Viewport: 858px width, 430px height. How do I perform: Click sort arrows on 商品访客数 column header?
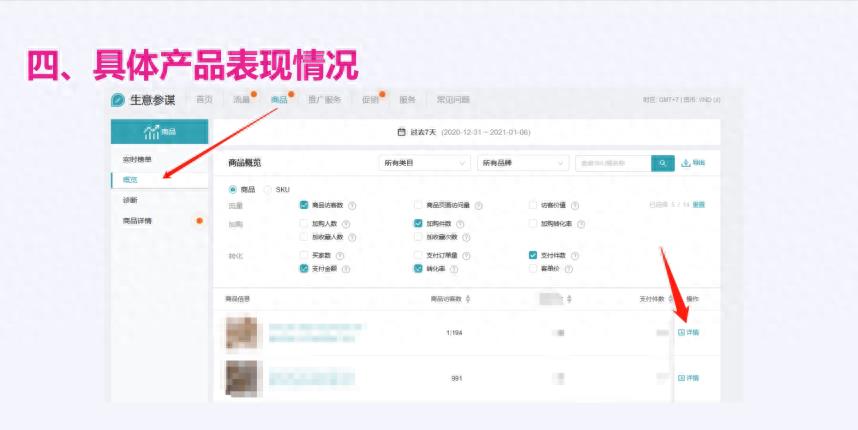(468, 299)
